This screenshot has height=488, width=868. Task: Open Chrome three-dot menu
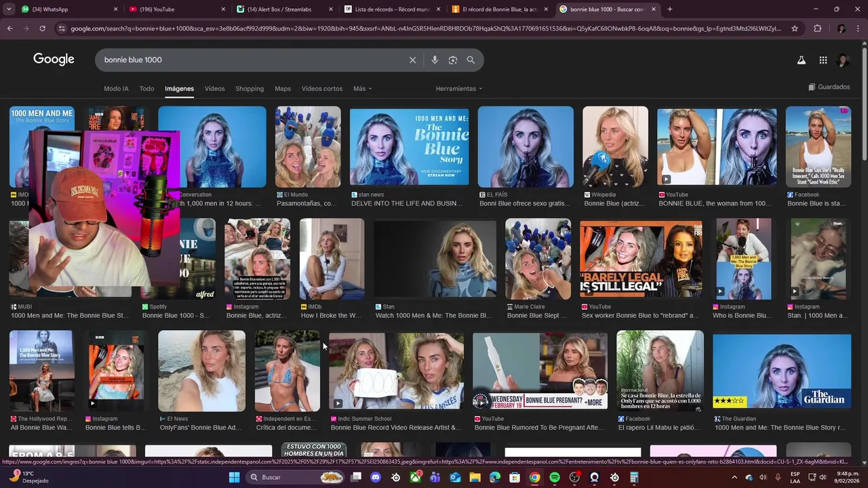(x=858, y=28)
